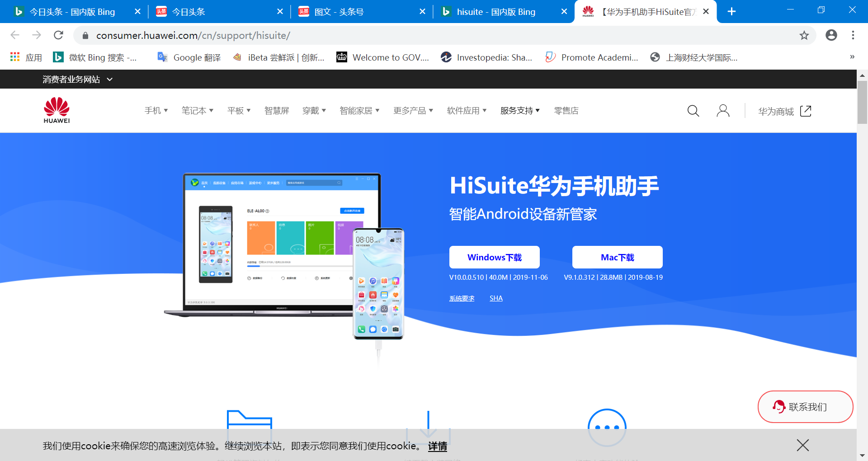
Task: Expand the 更多产品 menu
Action: 413,111
